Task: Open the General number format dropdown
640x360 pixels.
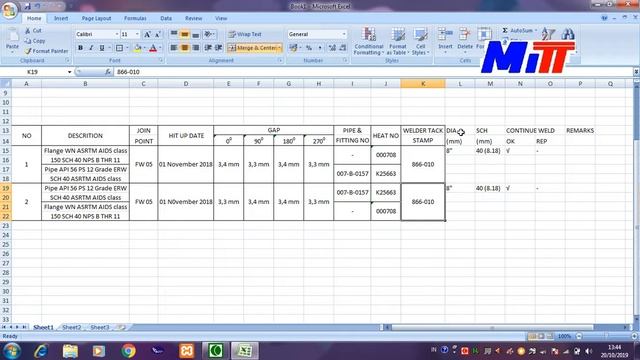Action: click(x=344, y=34)
